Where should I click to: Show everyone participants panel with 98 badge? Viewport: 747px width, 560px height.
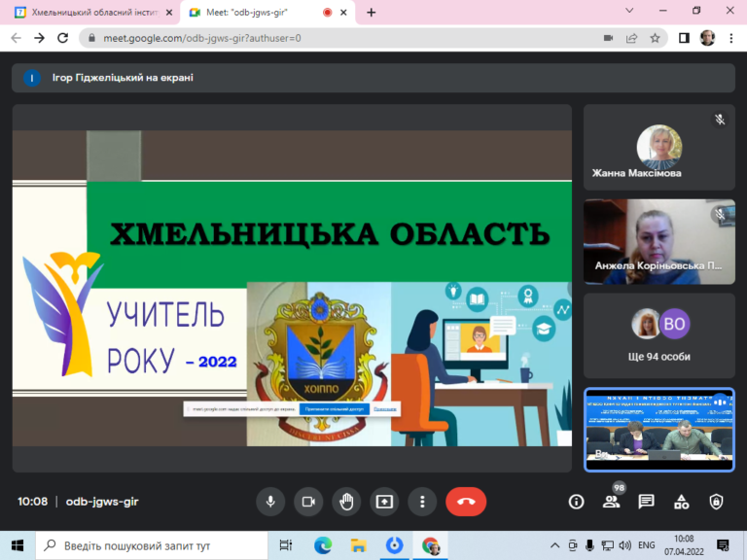(x=611, y=502)
